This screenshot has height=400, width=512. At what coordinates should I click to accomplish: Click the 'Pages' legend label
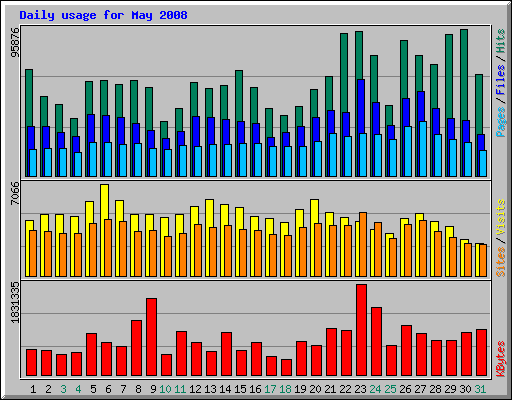coord(501,122)
